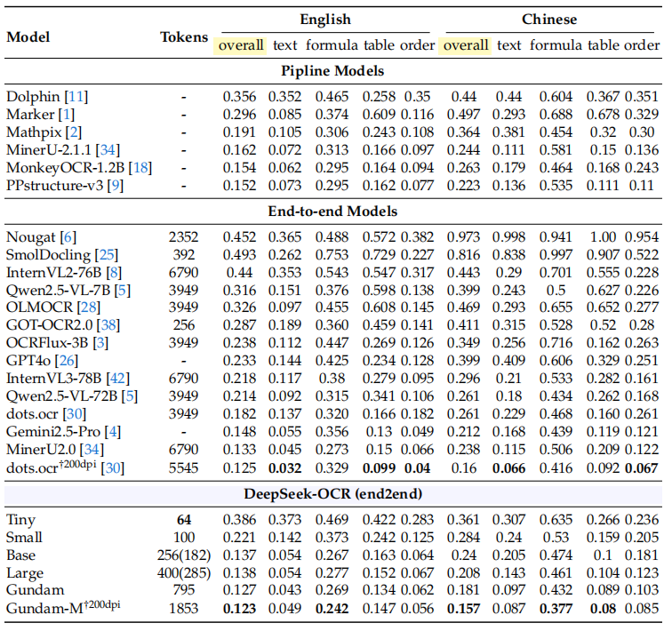Click token value 795 in Gundam row
The image size is (672, 631).
[x=184, y=590]
